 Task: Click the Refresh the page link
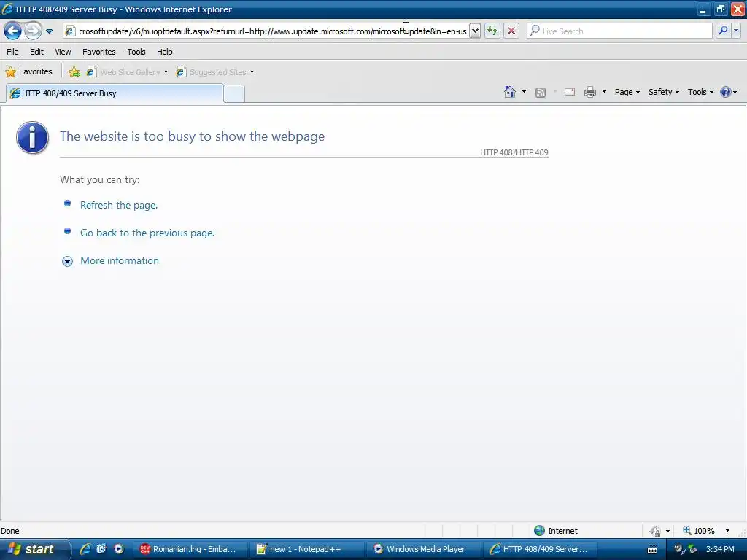[x=119, y=205]
